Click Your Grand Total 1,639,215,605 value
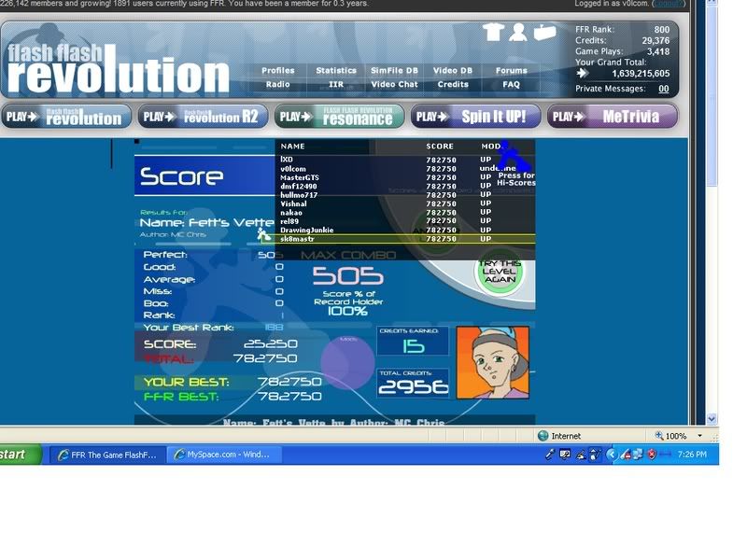747x560 pixels. click(x=641, y=74)
